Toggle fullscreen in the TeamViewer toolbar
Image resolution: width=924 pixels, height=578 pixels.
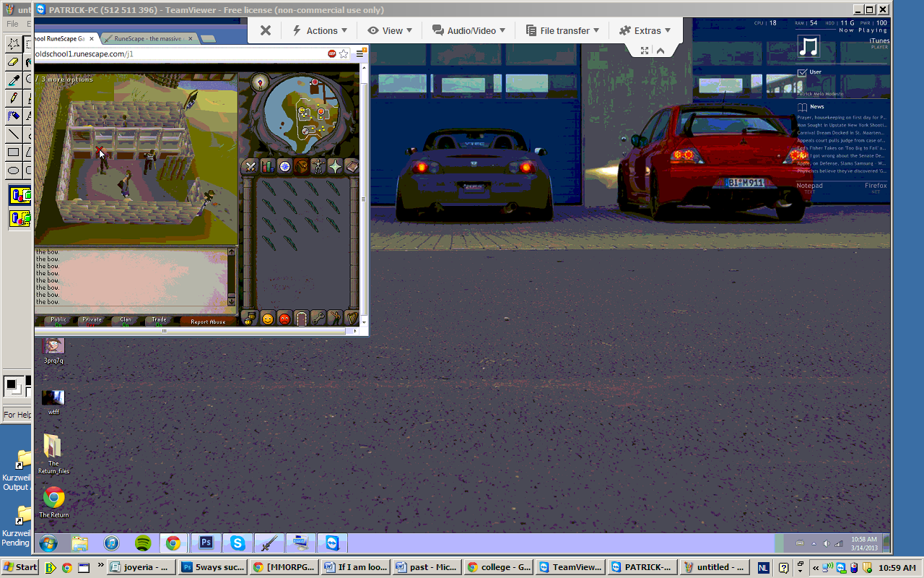(x=644, y=51)
